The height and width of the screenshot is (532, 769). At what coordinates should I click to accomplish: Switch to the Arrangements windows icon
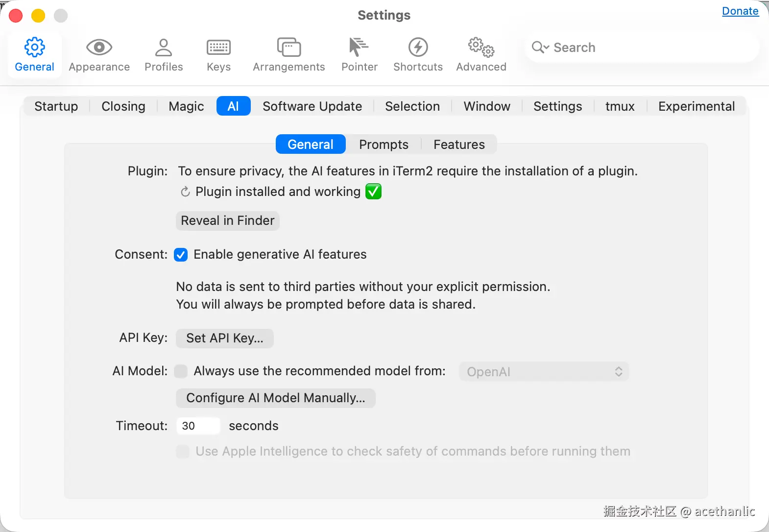[289, 48]
